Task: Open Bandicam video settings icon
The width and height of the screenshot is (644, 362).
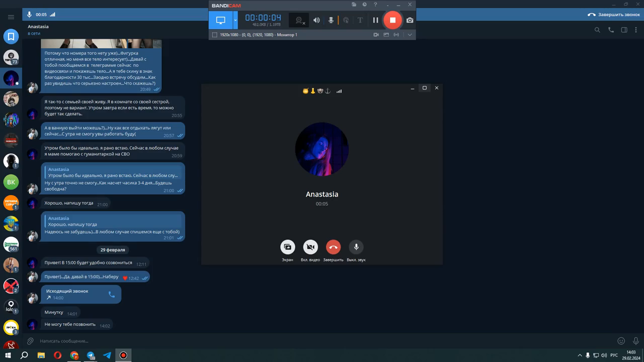Action: click(376, 35)
